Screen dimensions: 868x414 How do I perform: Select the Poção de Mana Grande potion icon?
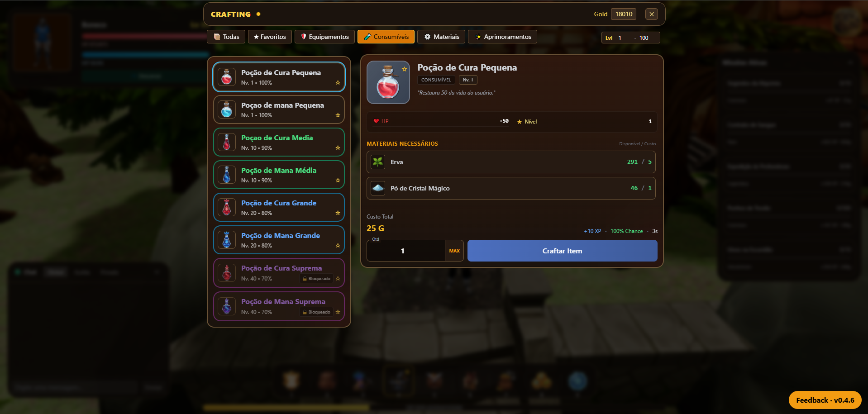[227, 240]
